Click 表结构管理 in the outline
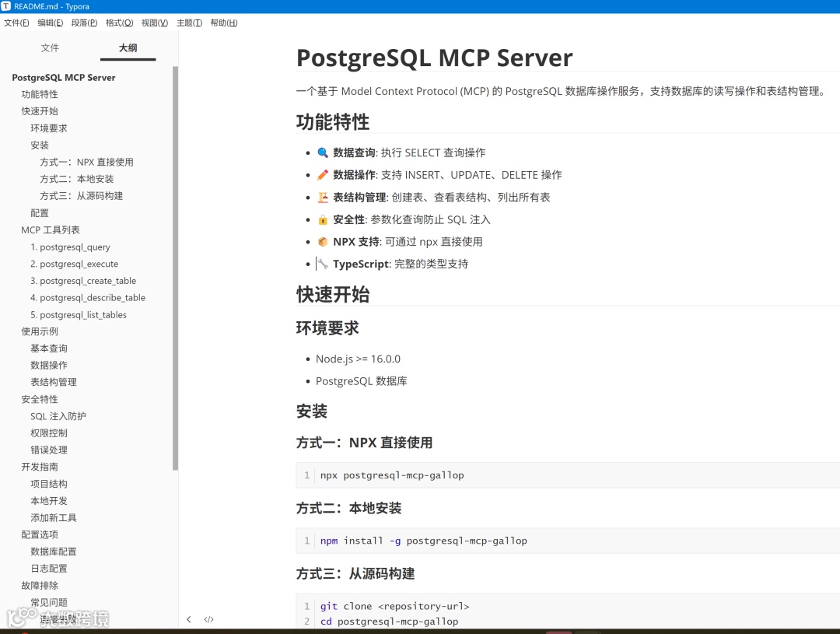 (x=54, y=382)
